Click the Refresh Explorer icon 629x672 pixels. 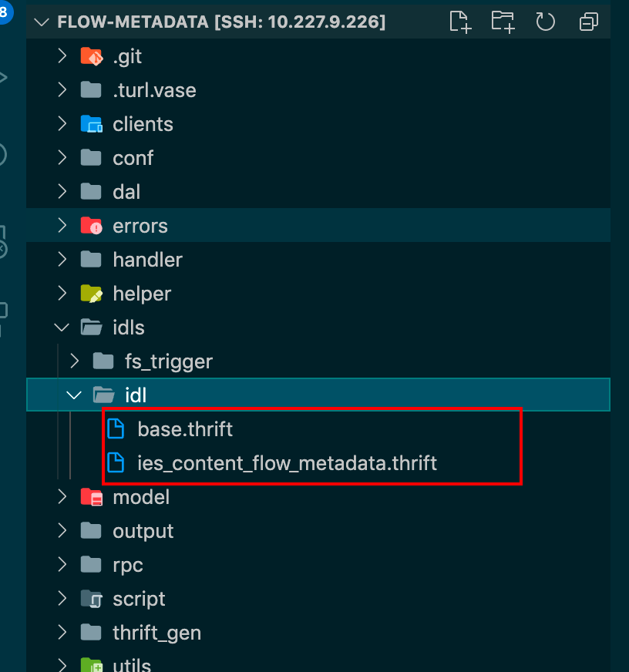pyautogui.click(x=546, y=22)
